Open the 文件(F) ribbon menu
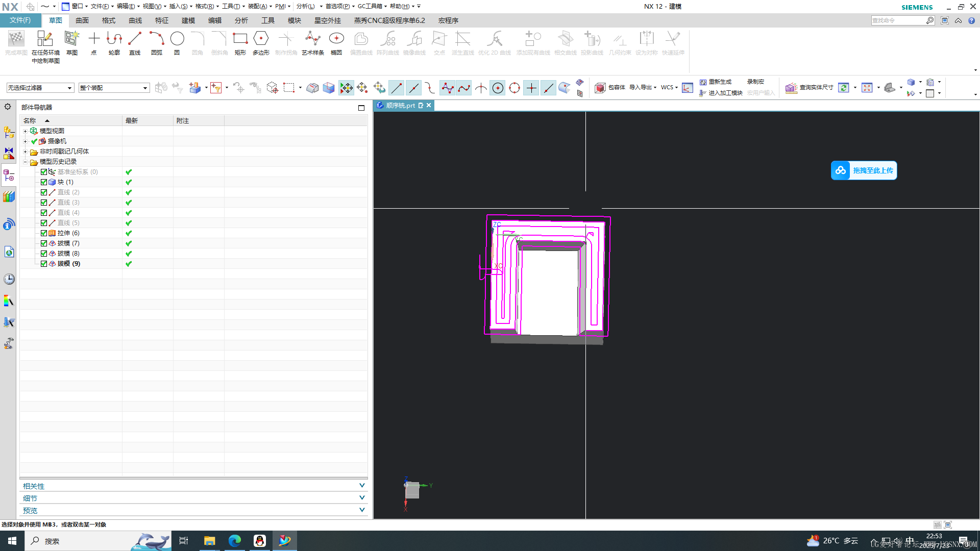 coord(20,20)
